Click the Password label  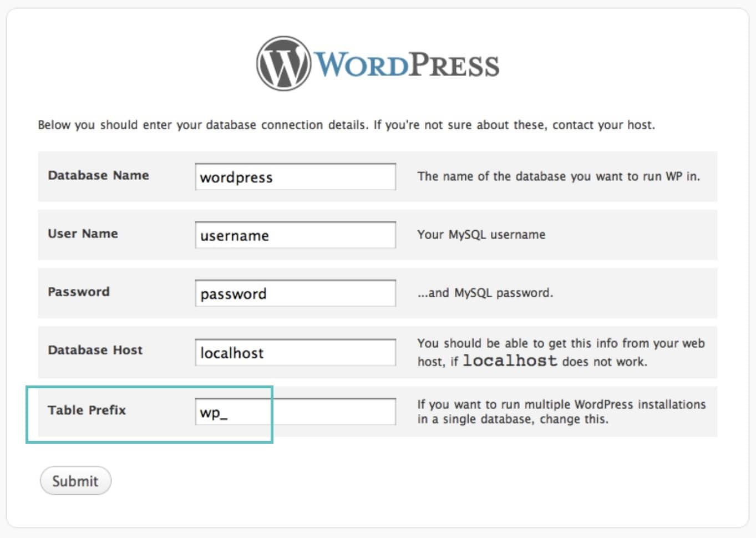[x=78, y=292]
